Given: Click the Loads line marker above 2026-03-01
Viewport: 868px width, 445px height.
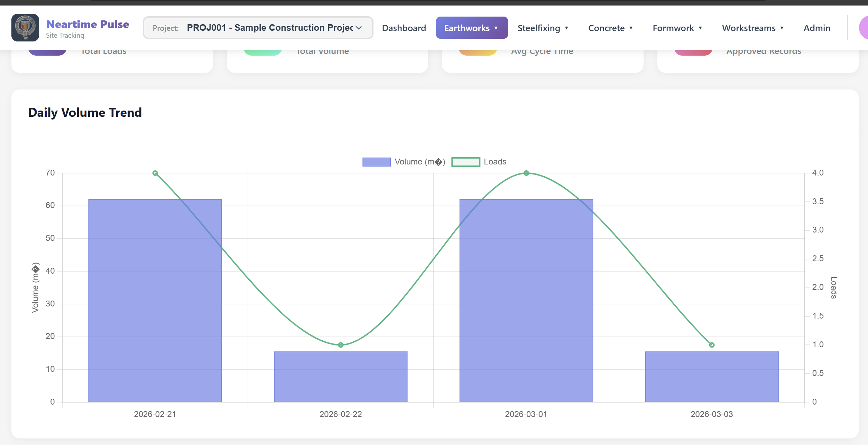Looking at the screenshot, I should click(526, 173).
